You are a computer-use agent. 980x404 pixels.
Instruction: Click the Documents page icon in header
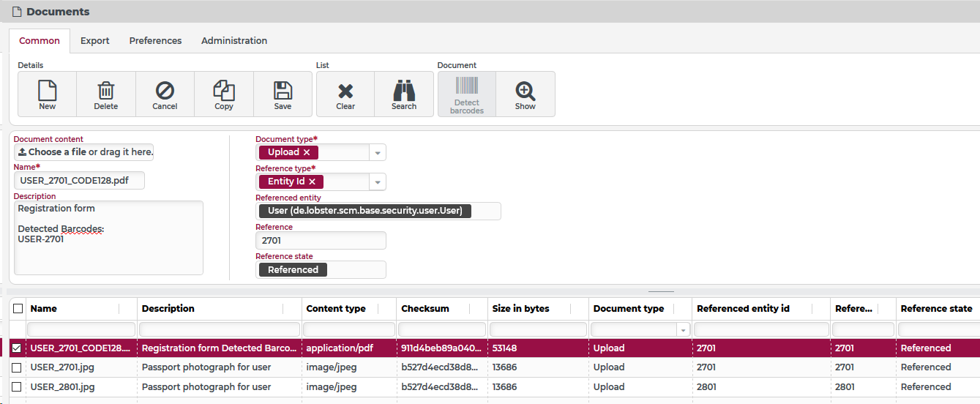coord(17,12)
